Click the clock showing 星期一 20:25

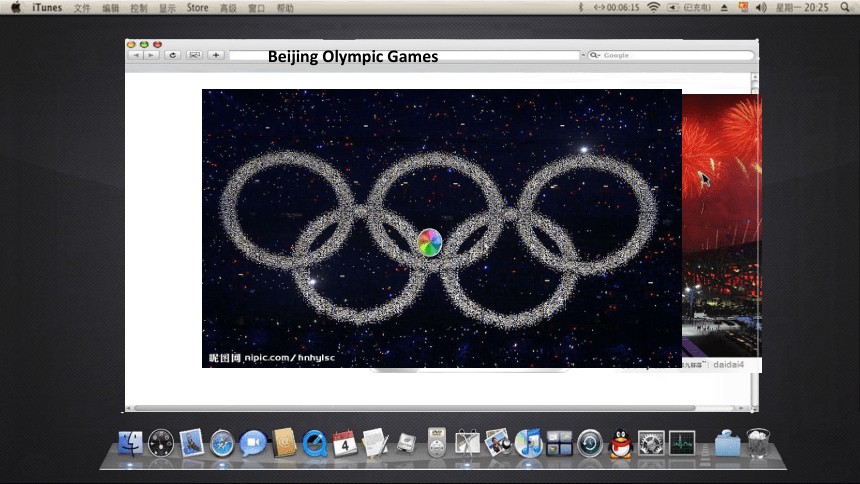(x=802, y=8)
